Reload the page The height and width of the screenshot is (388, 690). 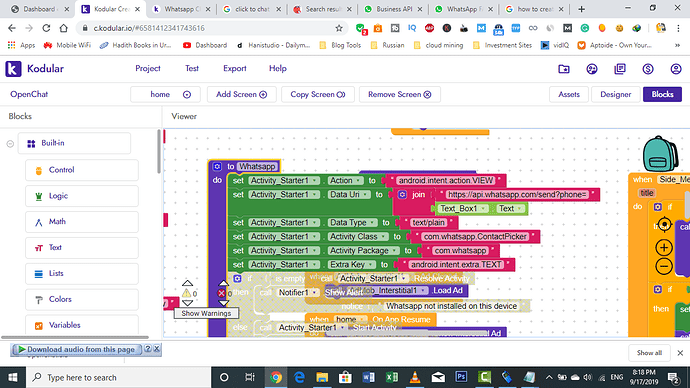(46, 28)
